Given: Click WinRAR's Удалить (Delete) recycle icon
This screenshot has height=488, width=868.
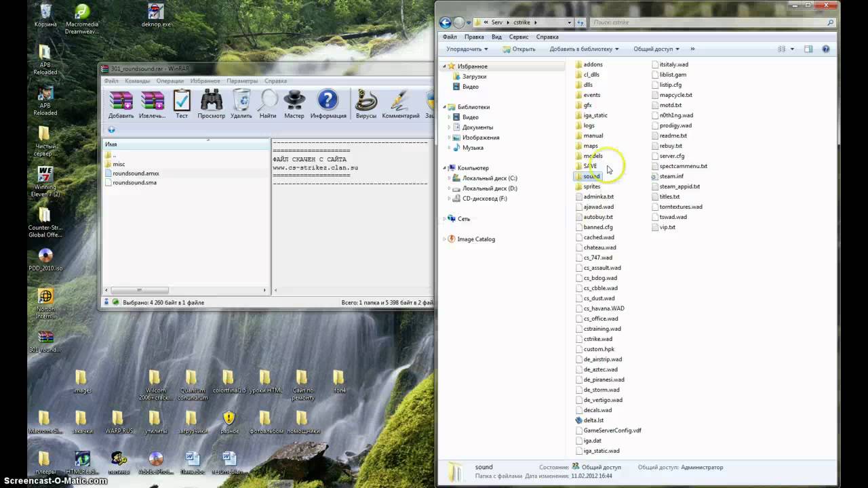Looking at the screenshot, I should pos(241,104).
